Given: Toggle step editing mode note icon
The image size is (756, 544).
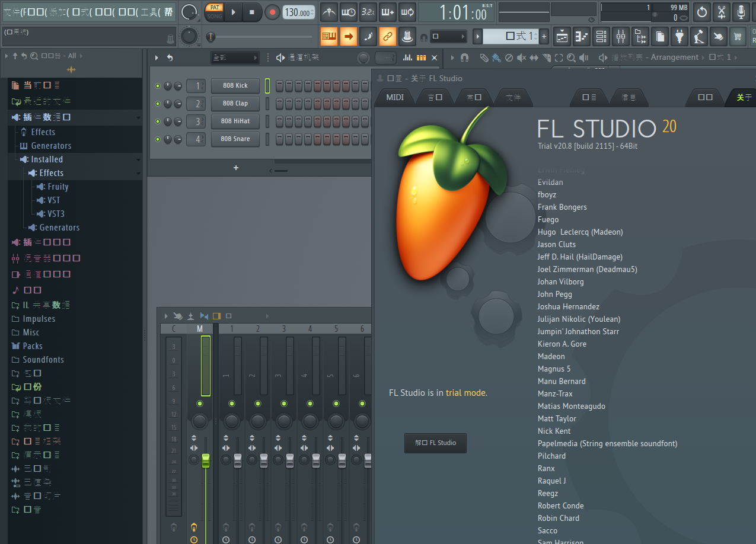Looking at the screenshot, I should pos(368,36).
